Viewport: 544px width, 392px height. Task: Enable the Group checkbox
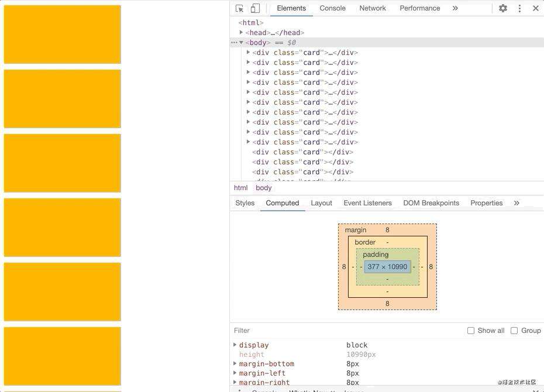514,331
